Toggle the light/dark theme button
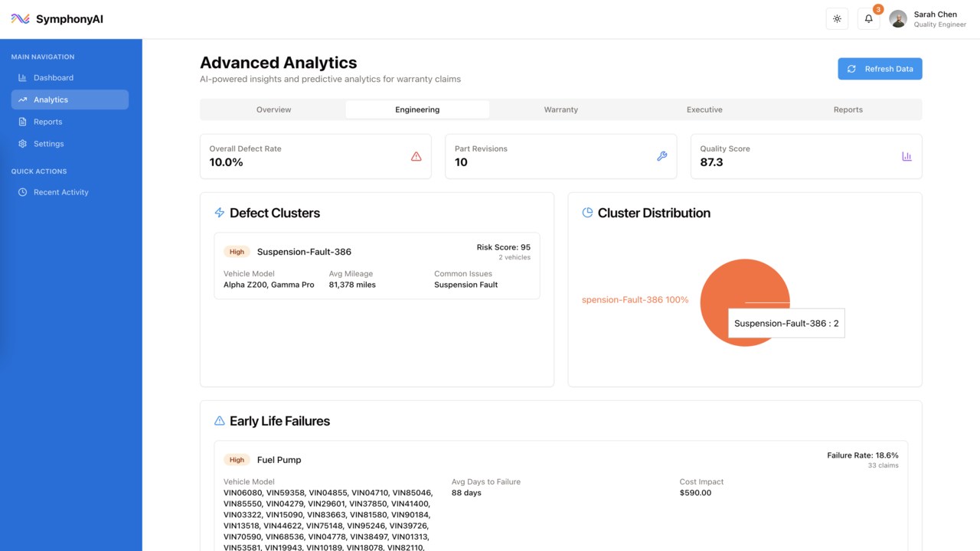Screen dimensions: 980x551 pos(837,19)
